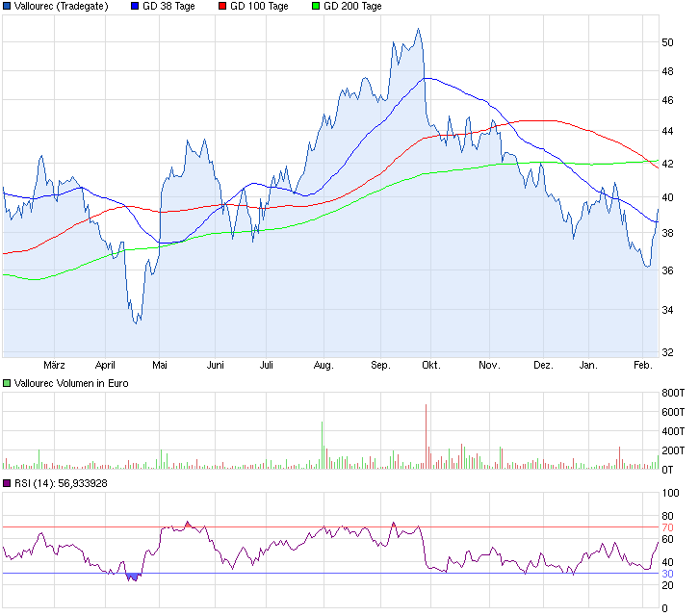Click the 50 price level on the y-axis
Image resolution: width=699 pixels, height=616 pixels.
pos(667,42)
